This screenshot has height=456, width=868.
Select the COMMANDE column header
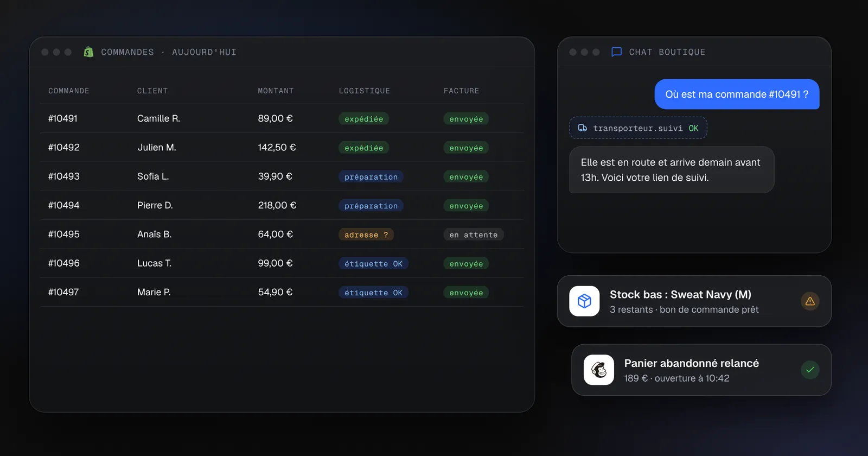[69, 91]
